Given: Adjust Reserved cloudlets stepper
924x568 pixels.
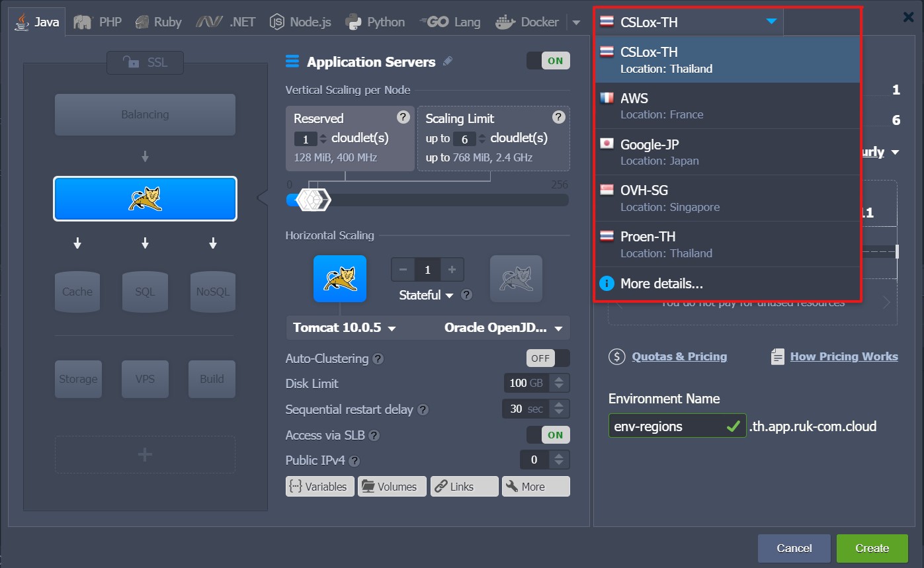Looking at the screenshot, I should pyautogui.click(x=323, y=139).
